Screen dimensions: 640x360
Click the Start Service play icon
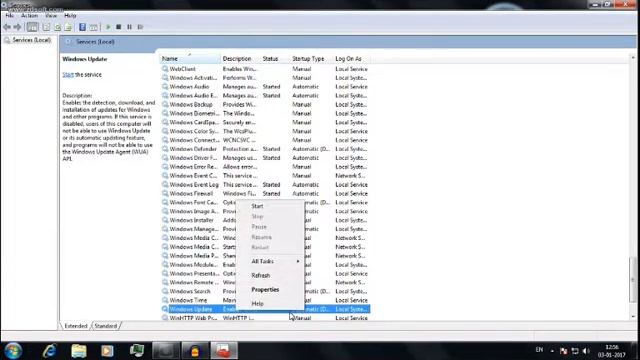[108, 27]
